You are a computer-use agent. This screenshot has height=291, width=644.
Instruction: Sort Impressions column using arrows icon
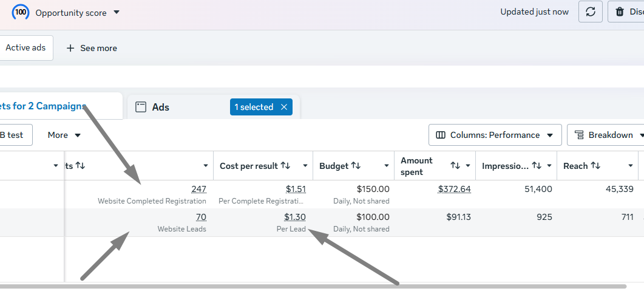pos(537,166)
